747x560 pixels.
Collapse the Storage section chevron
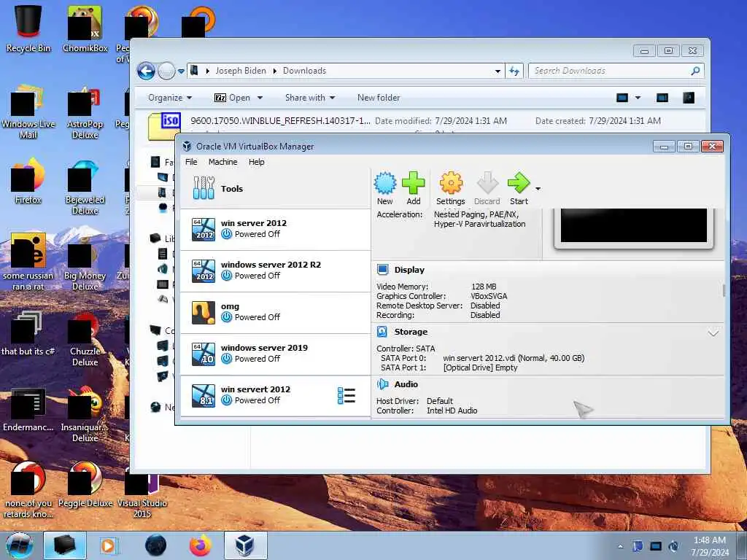coord(713,332)
